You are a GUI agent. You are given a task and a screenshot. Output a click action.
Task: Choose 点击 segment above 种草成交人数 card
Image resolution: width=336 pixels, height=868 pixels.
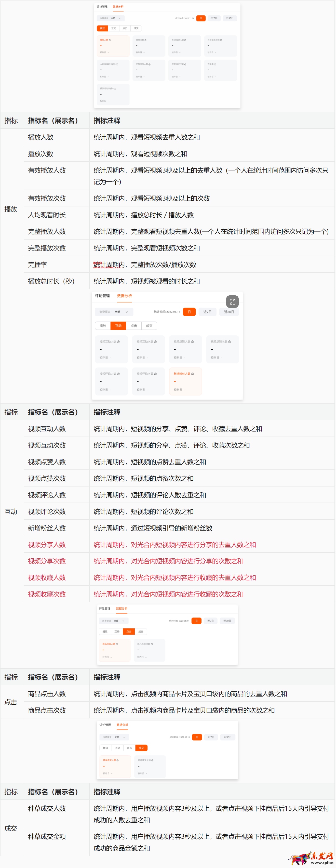(x=129, y=748)
